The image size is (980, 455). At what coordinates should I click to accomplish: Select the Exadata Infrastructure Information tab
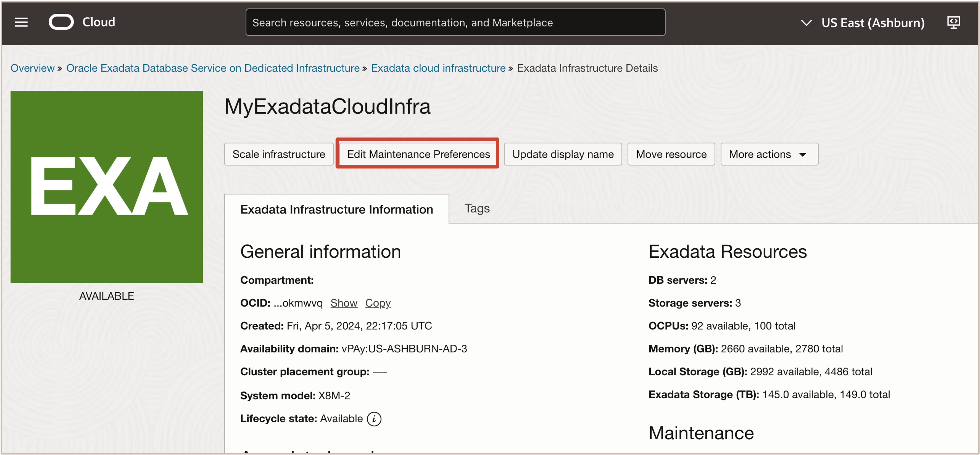(x=336, y=209)
